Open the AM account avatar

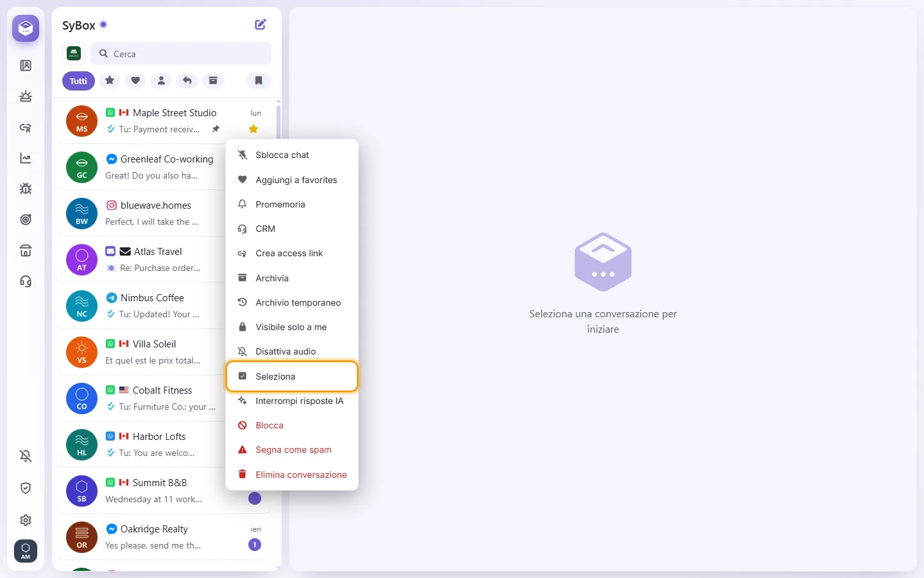click(26, 551)
